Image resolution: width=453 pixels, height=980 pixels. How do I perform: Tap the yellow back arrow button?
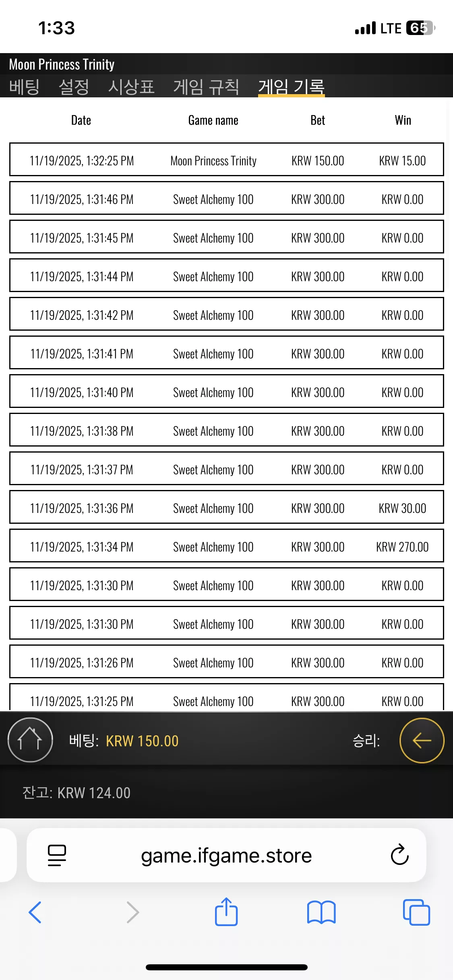pyautogui.click(x=422, y=740)
